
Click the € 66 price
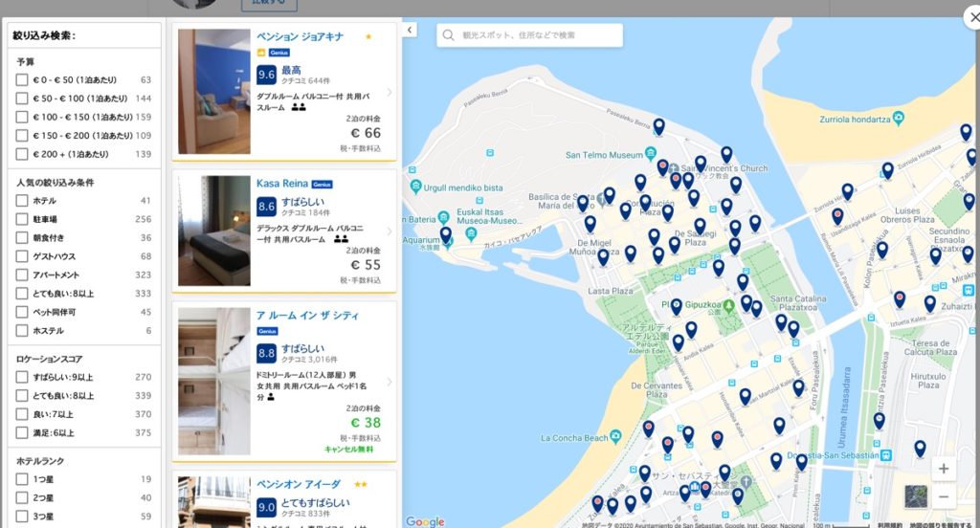pos(366,133)
